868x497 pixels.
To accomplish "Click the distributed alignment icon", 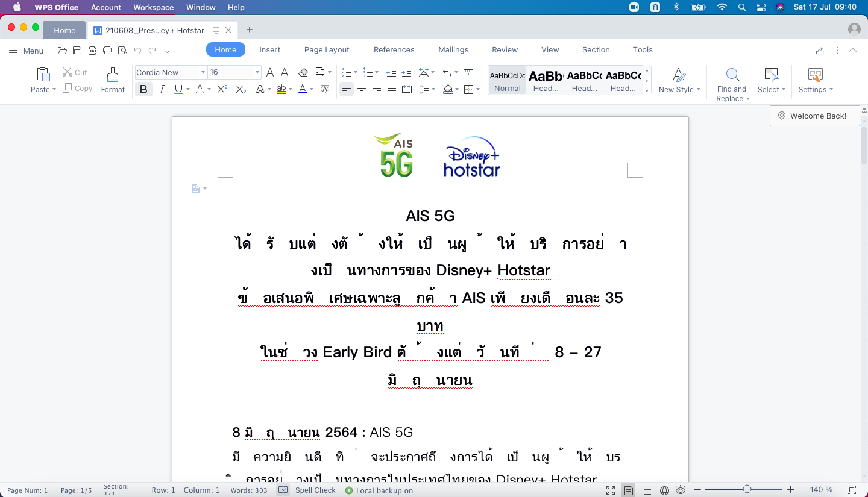I will click(407, 89).
